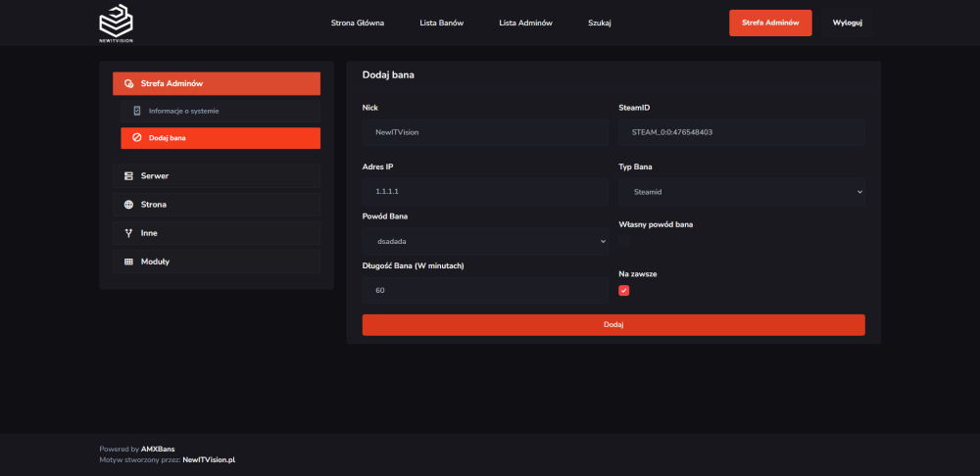Click the NewITVision logo

117,24
